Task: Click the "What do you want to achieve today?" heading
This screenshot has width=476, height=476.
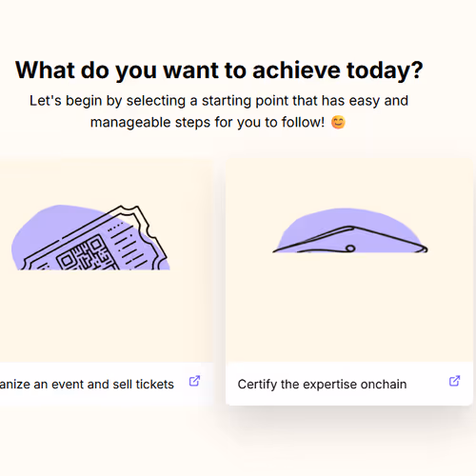Action: [x=219, y=70]
